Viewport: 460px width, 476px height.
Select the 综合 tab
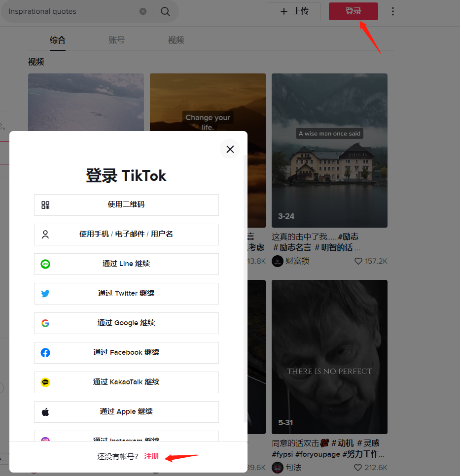[x=58, y=40]
